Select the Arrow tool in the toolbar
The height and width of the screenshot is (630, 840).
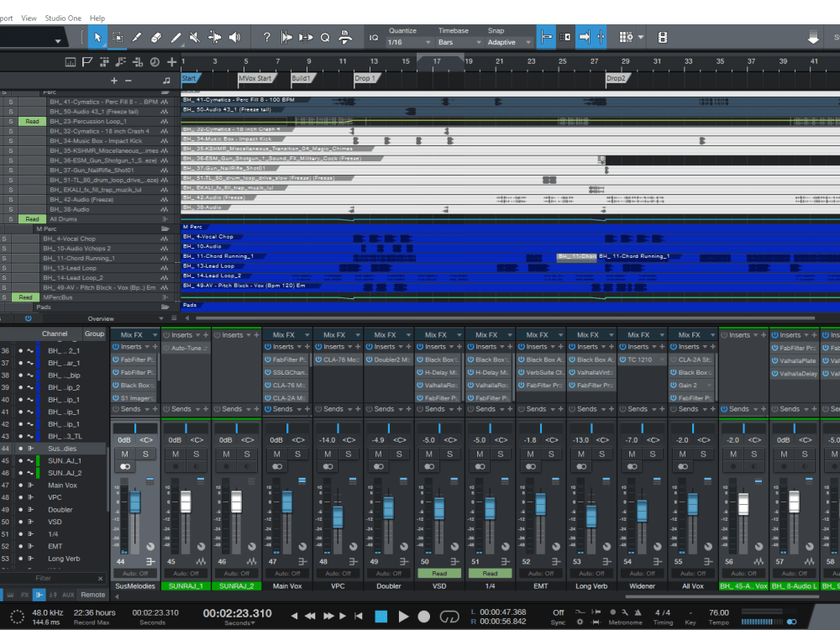97,37
